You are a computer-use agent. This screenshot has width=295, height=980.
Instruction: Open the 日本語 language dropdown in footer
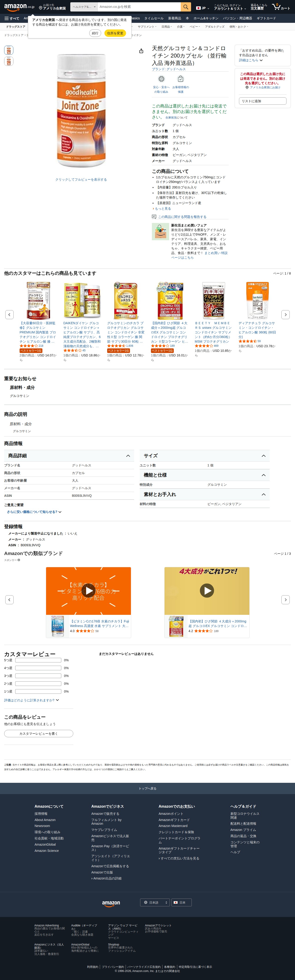(x=155, y=902)
